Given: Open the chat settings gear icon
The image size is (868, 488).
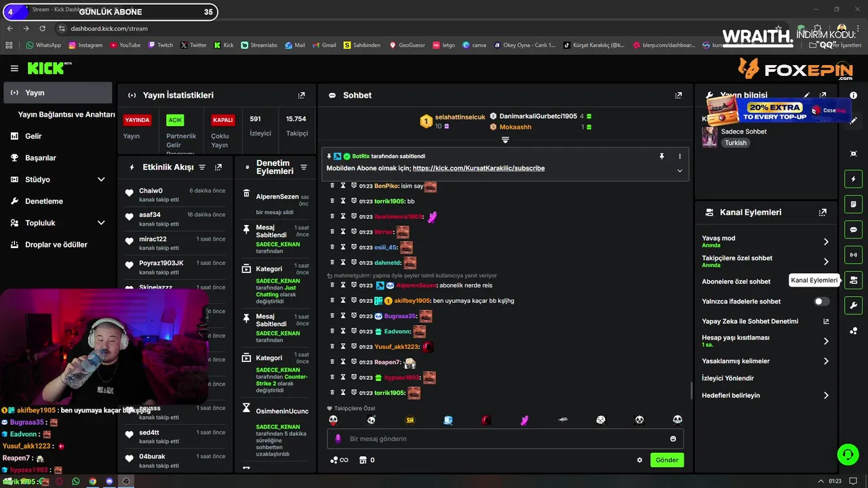Looking at the screenshot, I should click(x=639, y=460).
